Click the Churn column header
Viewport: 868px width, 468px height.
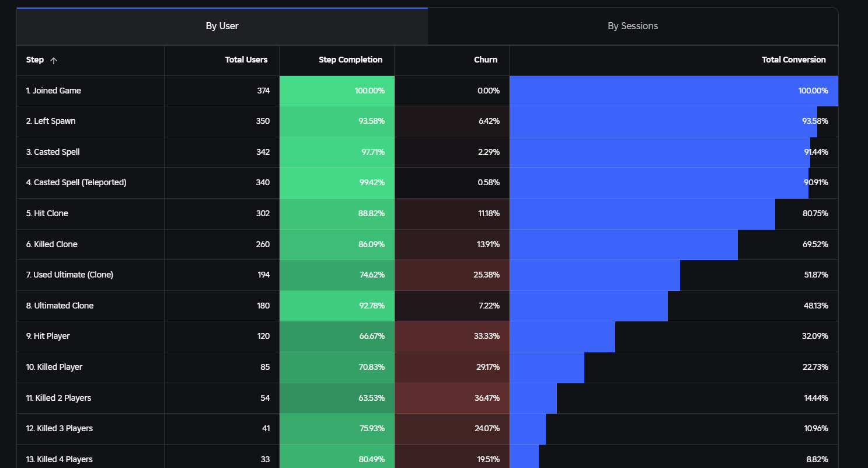pyautogui.click(x=486, y=60)
